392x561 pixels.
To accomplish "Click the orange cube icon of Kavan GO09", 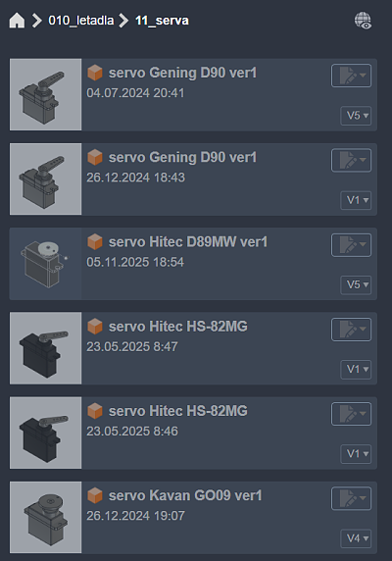I will click(95, 495).
